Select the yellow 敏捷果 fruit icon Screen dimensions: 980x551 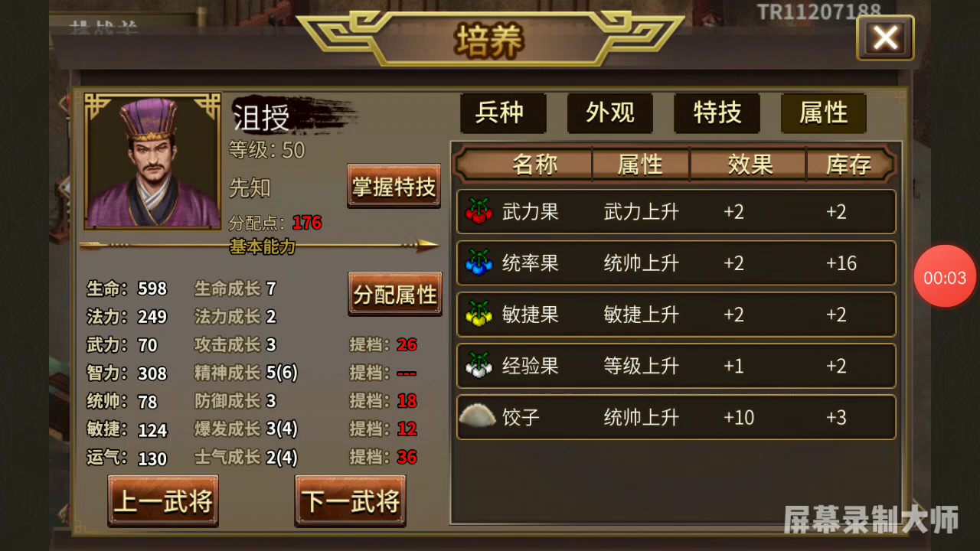pos(479,314)
